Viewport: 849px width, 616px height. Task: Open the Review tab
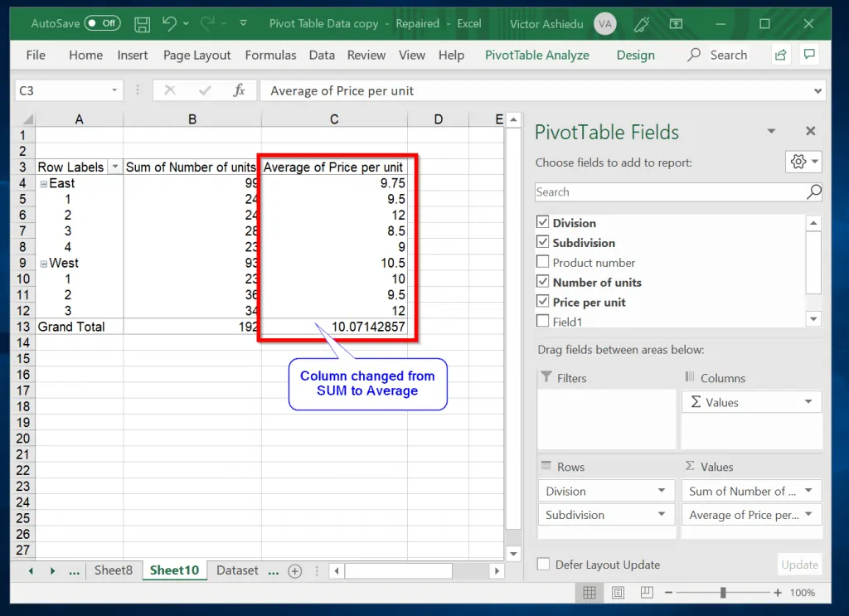(x=366, y=56)
